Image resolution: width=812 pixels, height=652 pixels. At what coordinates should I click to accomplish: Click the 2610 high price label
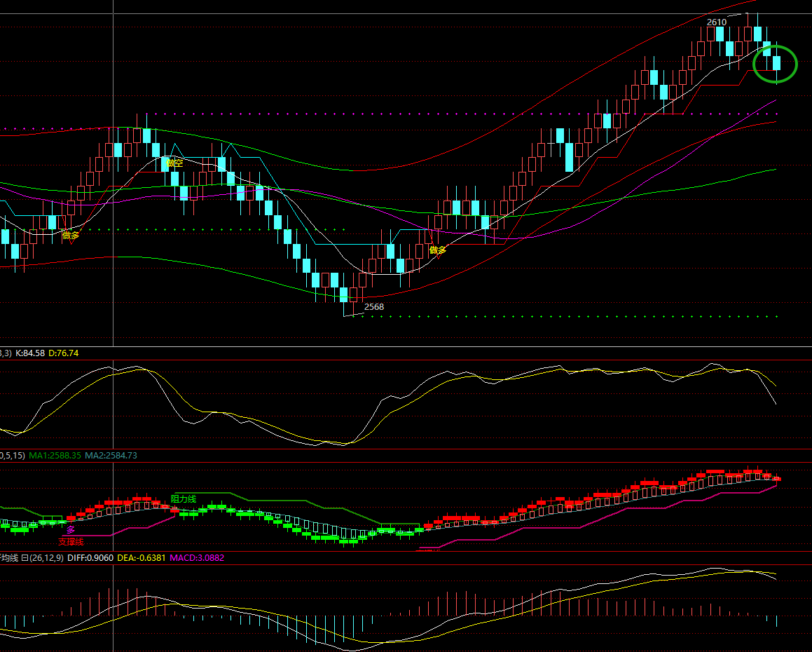pos(716,22)
